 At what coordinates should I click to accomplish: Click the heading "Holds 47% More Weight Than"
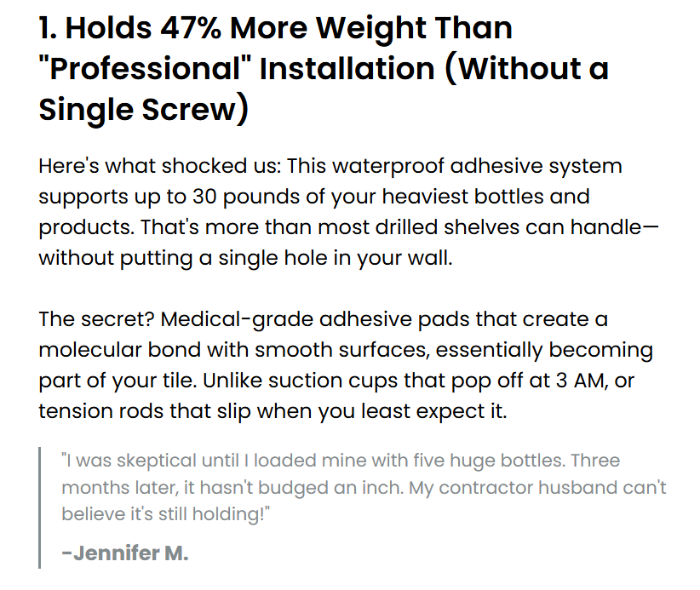pos(289,29)
